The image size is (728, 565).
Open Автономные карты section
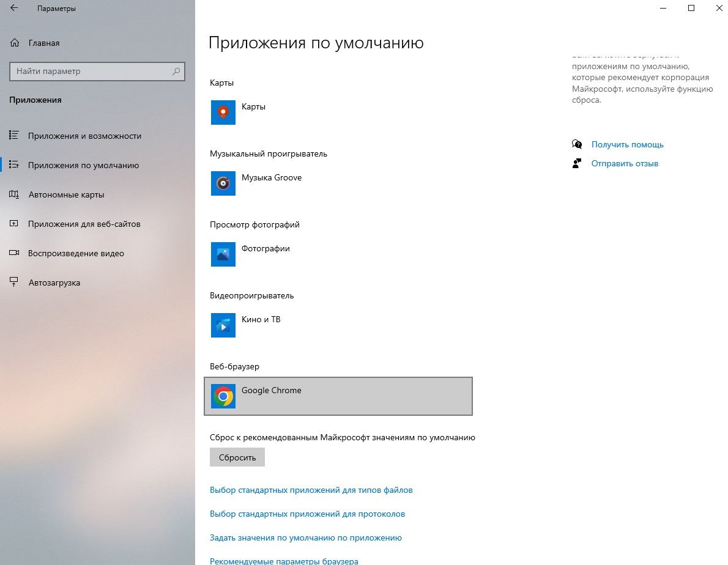click(x=66, y=194)
